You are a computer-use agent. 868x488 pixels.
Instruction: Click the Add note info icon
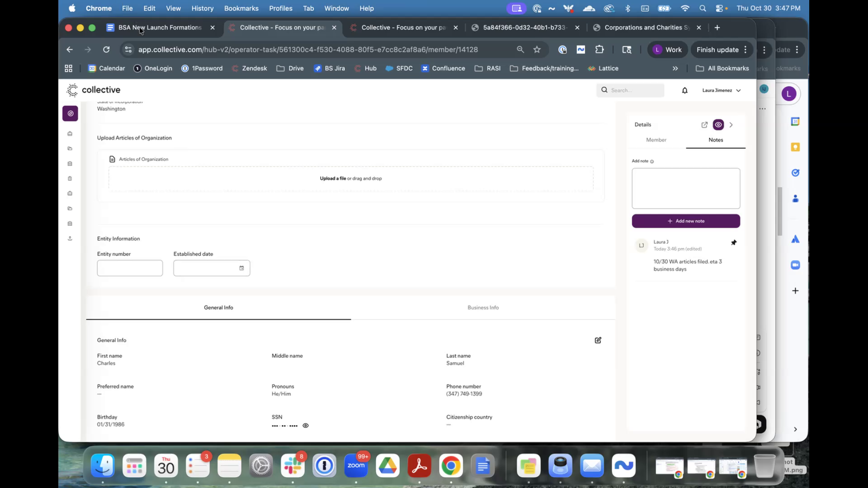(652, 161)
